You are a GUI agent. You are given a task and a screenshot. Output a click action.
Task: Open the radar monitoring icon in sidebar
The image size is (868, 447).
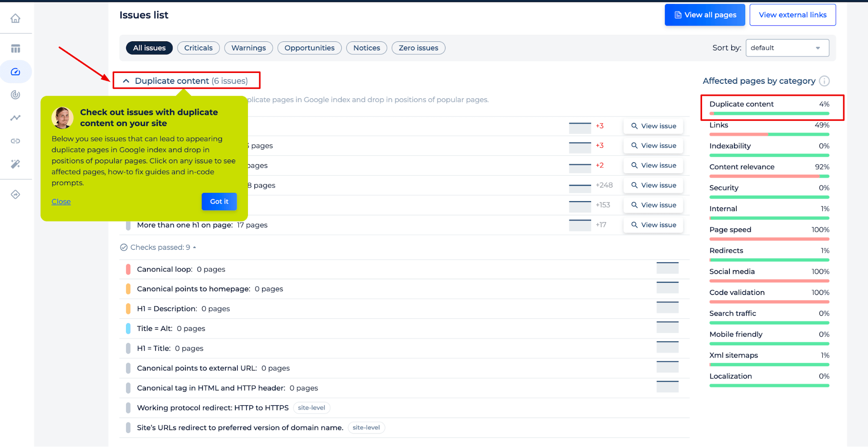click(x=16, y=95)
